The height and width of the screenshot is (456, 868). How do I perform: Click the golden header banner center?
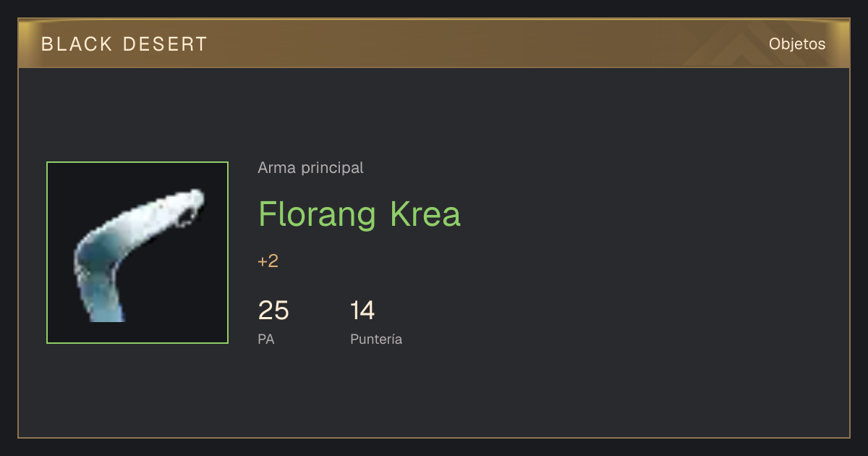[434, 43]
